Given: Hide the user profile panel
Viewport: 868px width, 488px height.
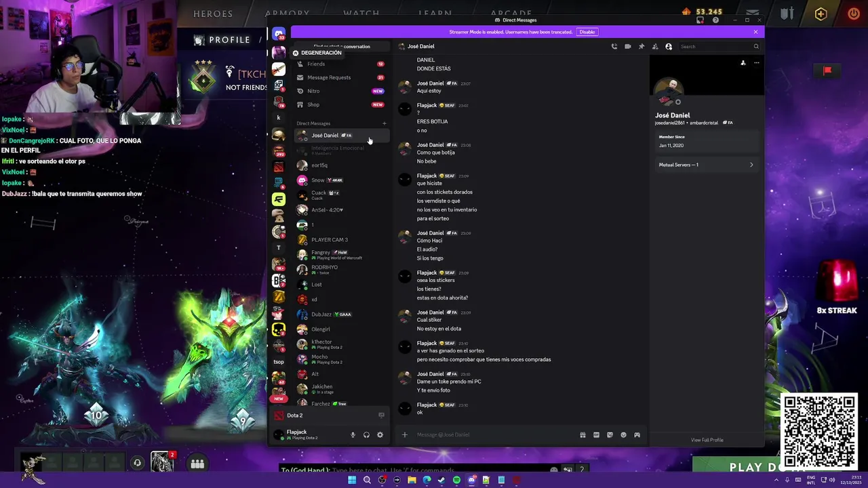Looking at the screenshot, I should pos(669,47).
